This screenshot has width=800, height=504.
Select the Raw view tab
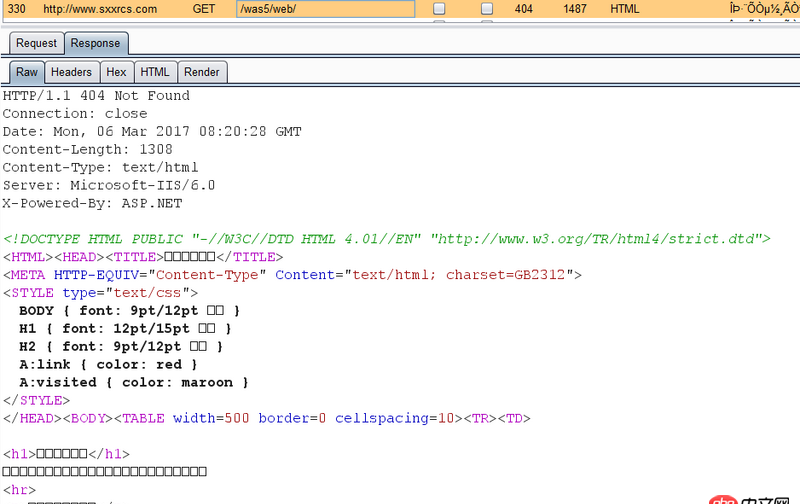(x=27, y=72)
